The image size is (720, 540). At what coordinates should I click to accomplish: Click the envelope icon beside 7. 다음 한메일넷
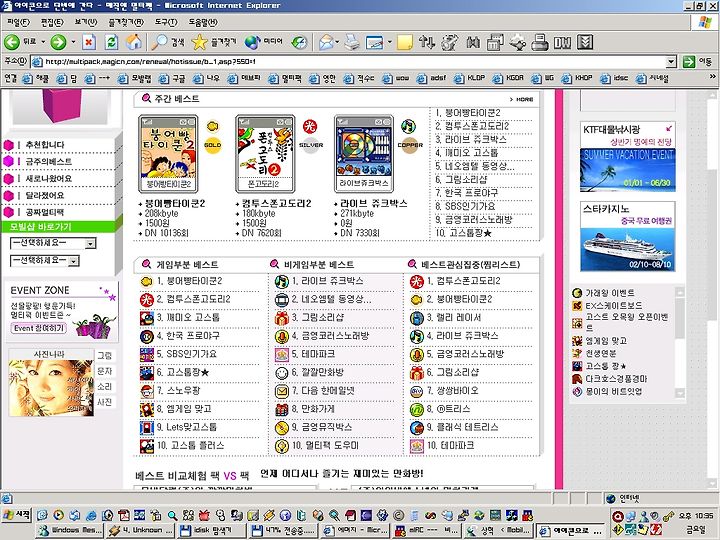click(x=281, y=391)
